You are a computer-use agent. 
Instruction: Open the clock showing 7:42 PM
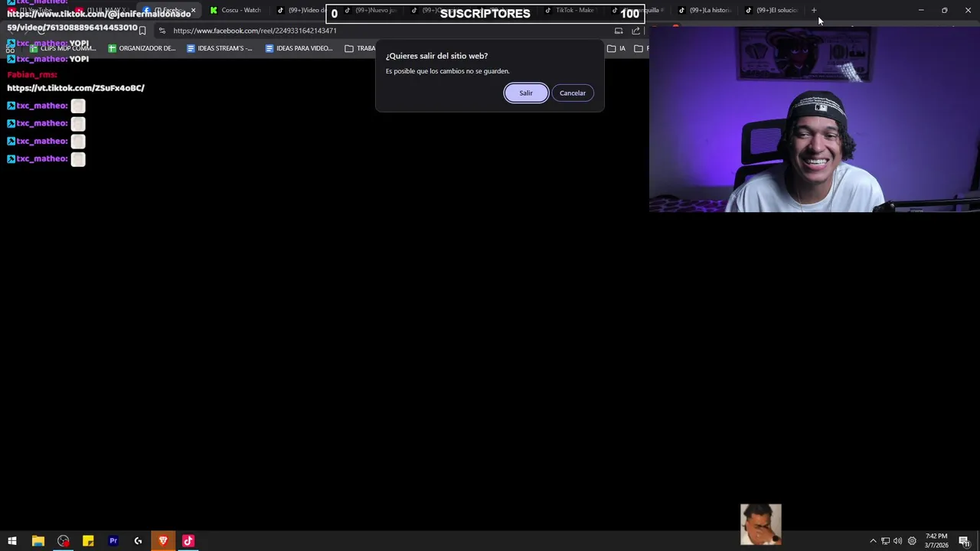point(936,541)
